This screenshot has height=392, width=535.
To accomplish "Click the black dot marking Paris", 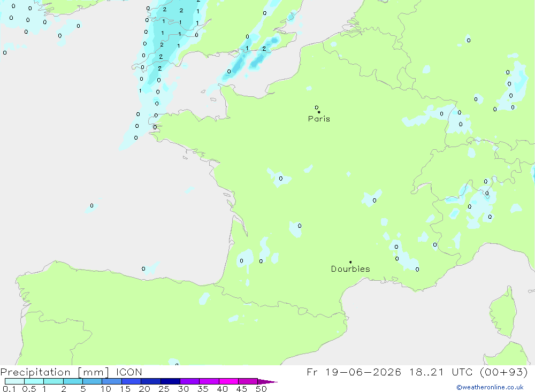I will click(x=319, y=112).
